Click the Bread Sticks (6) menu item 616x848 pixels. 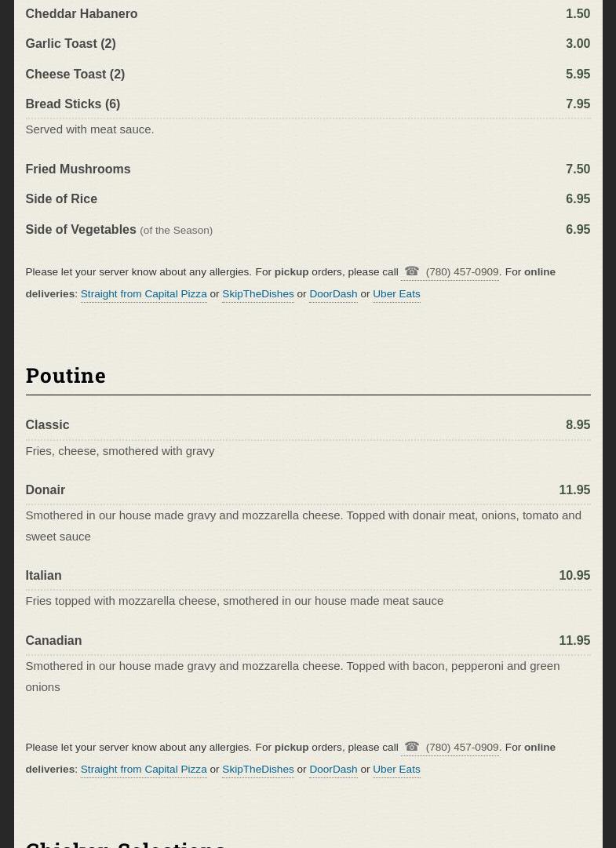(x=72, y=104)
